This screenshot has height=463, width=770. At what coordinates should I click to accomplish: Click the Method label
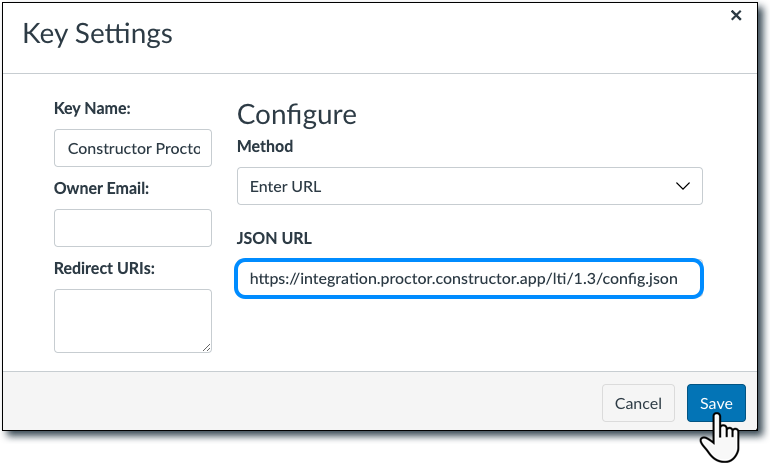[265, 146]
